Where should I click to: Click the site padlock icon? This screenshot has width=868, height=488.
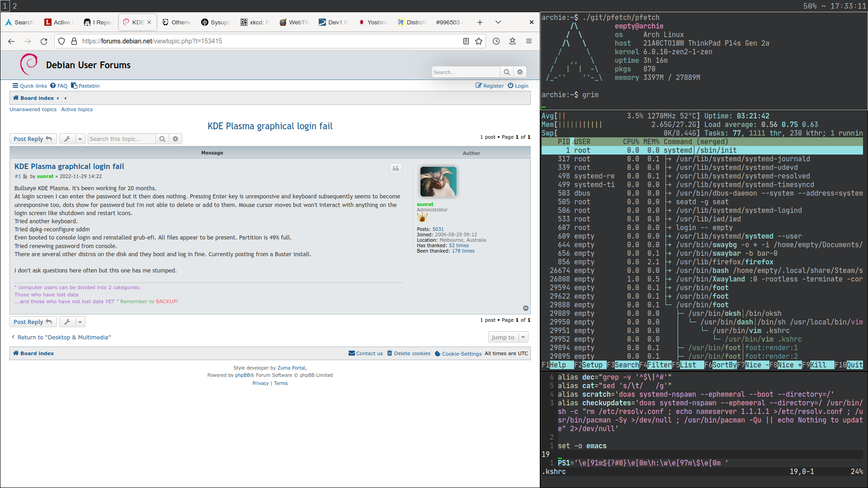pyautogui.click(x=74, y=41)
